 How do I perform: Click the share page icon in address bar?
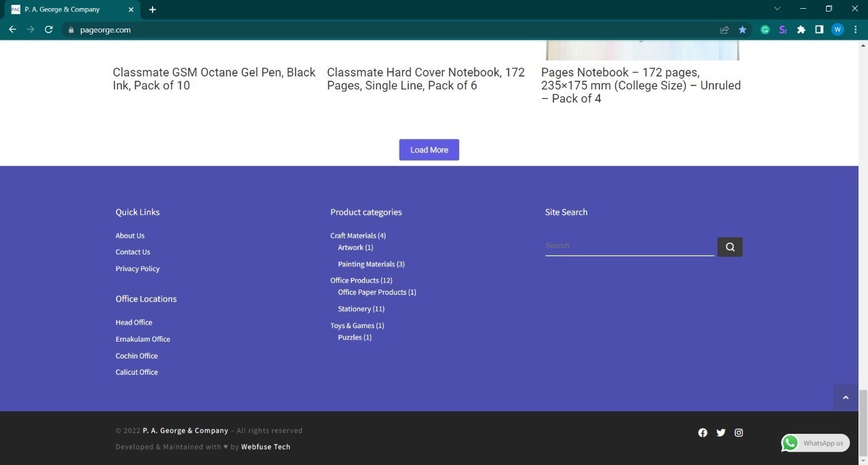click(724, 30)
